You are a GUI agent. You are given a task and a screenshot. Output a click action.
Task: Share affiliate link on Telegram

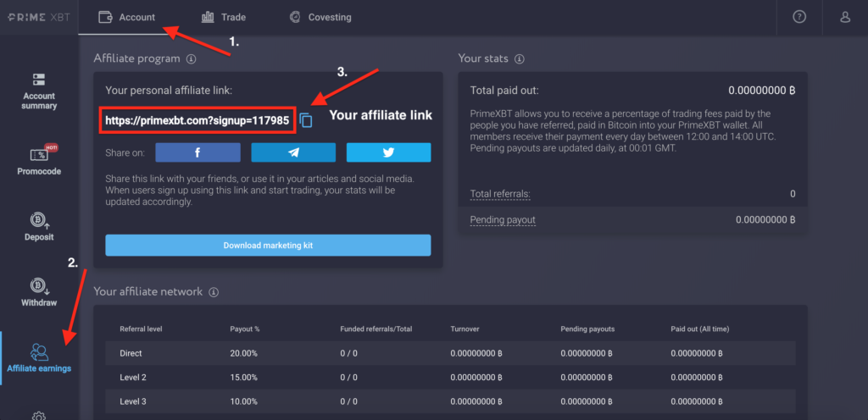tap(293, 152)
